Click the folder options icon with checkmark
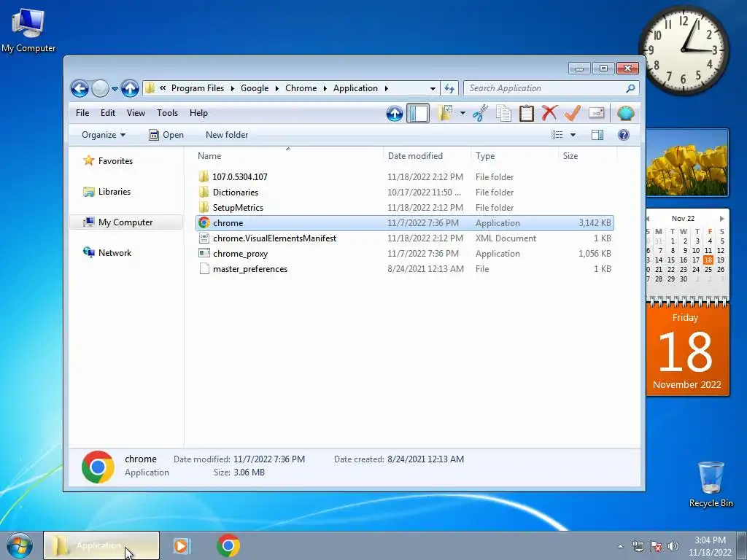 point(445,113)
